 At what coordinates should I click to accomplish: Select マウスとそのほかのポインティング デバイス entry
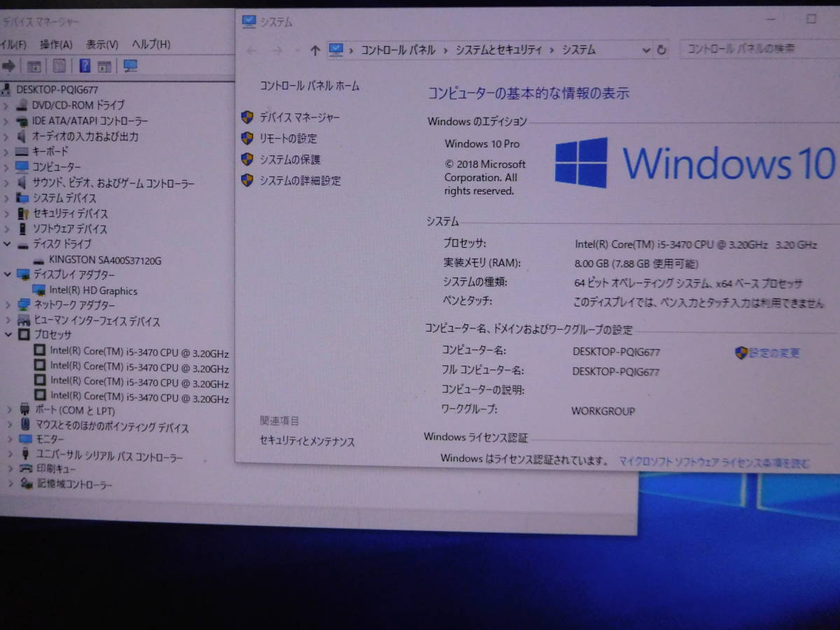click(x=113, y=427)
